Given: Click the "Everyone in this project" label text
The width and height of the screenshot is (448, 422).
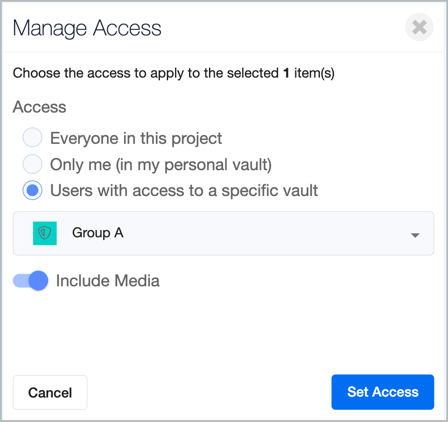Looking at the screenshot, I should tap(136, 138).
